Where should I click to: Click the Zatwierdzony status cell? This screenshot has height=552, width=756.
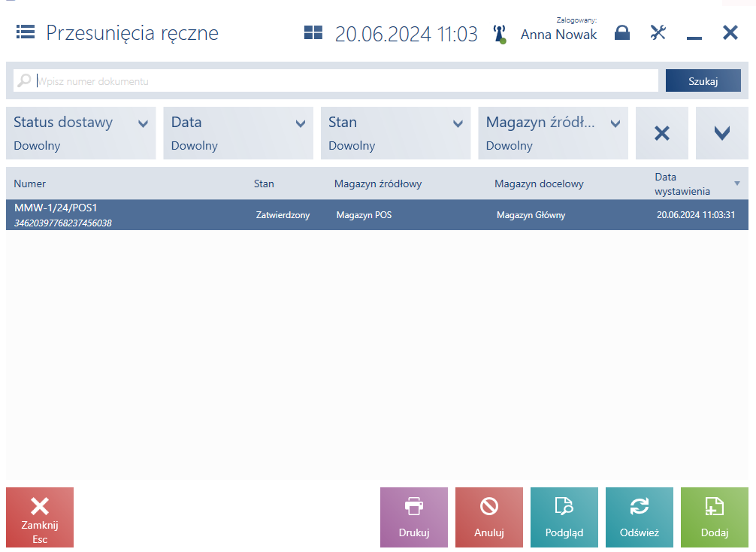coord(283,215)
